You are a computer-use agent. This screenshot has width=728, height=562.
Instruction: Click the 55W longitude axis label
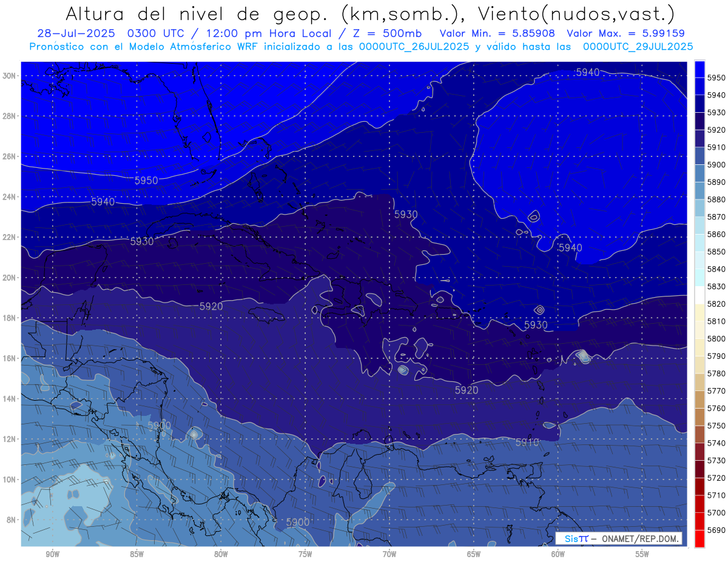pos(642,554)
